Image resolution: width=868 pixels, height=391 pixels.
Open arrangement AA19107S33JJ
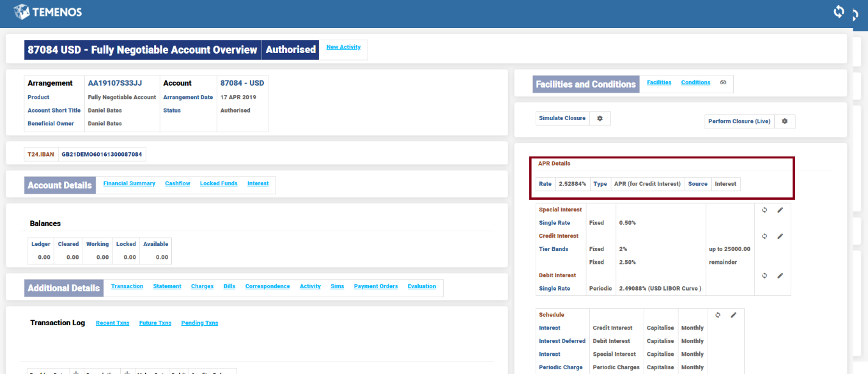pyautogui.click(x=115, y=83)
